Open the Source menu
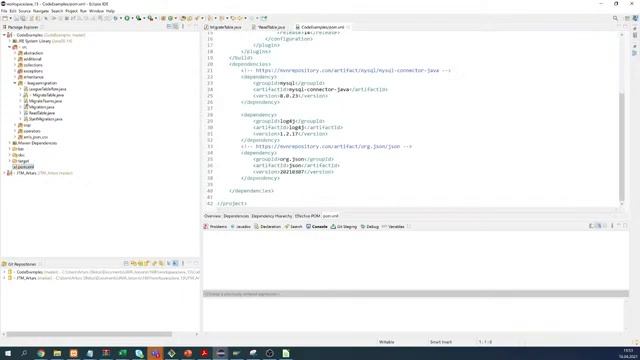 click(x=24, y=11)
